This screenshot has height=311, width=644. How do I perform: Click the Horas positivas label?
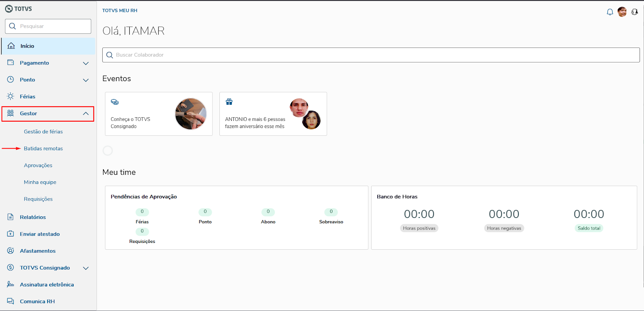click(x=419, y=228)
